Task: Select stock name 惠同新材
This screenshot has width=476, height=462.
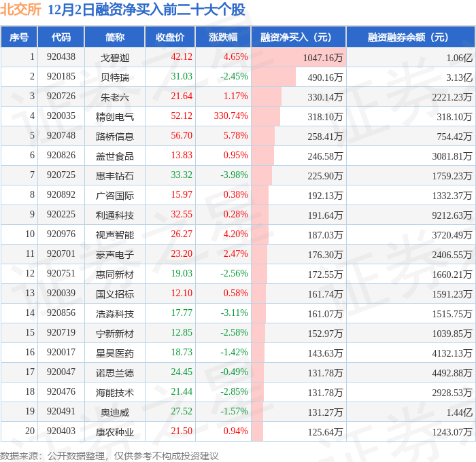Action: coord(115,274)
